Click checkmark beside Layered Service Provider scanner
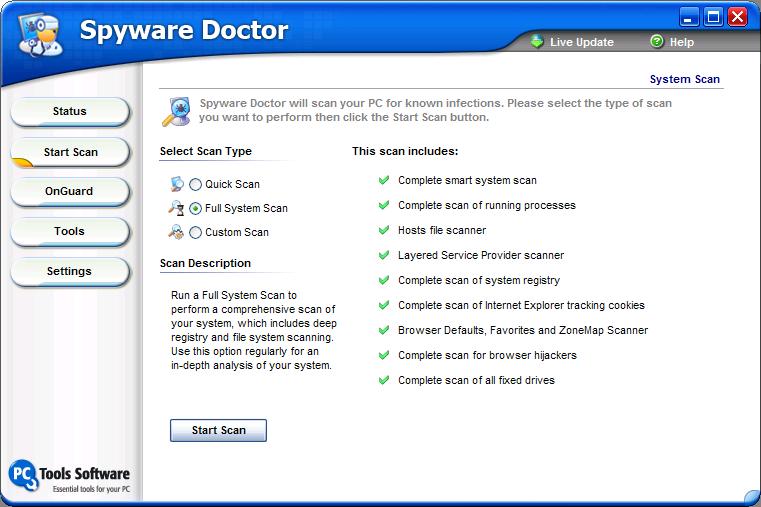This screenshot has height=507, width=761. pos(384,255)
